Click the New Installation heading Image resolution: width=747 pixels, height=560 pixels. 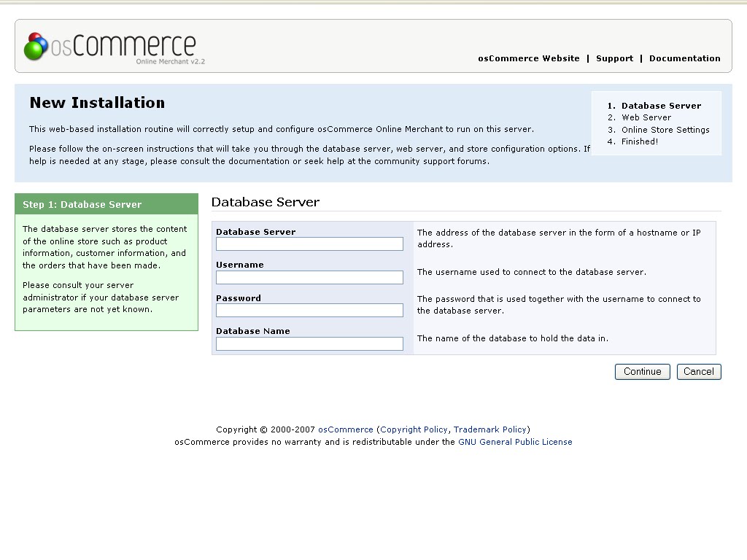(x=97, y=102)
